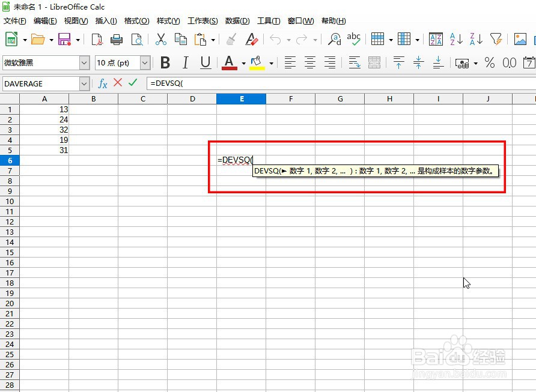The image size is (536, 392).
Task: Open the fx Function Wizard
Action: [x=103, y=83]
